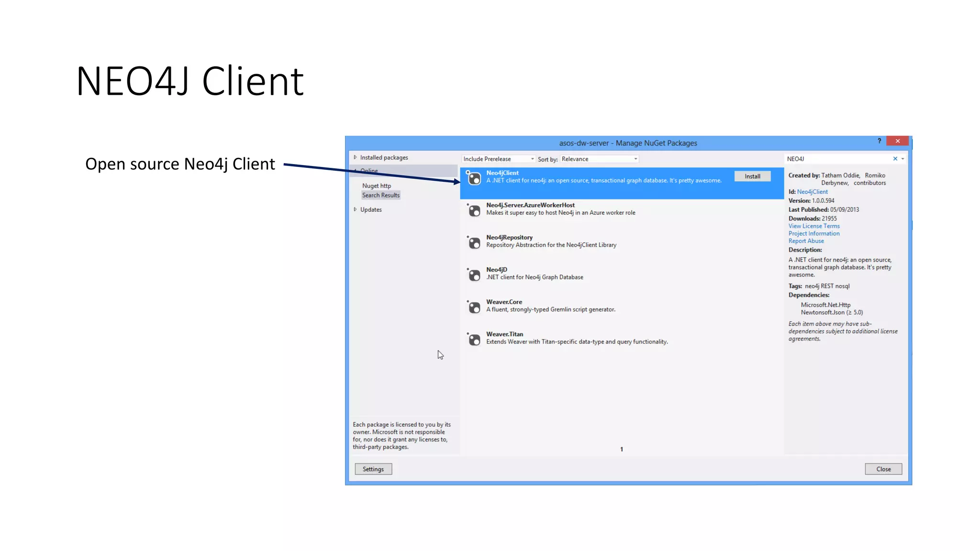This screenshot has width=980, height=551.
Task: Select Nuget http source
Action: coord(377,186)
